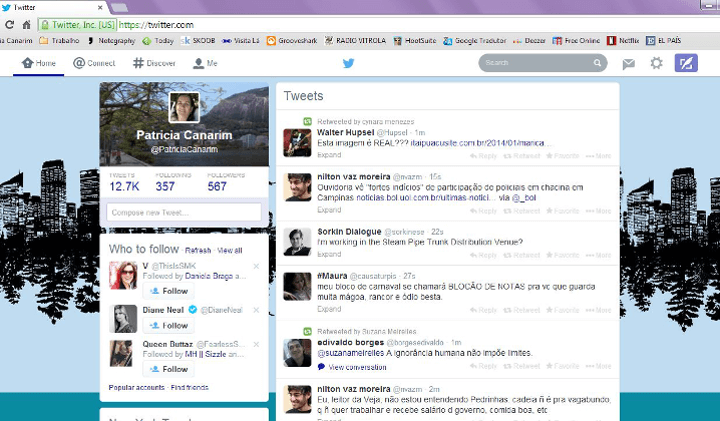Open Patricia Canarim's profile avatar
The width and height of the screenshot is (720, 421).
[x=183, y=107]
